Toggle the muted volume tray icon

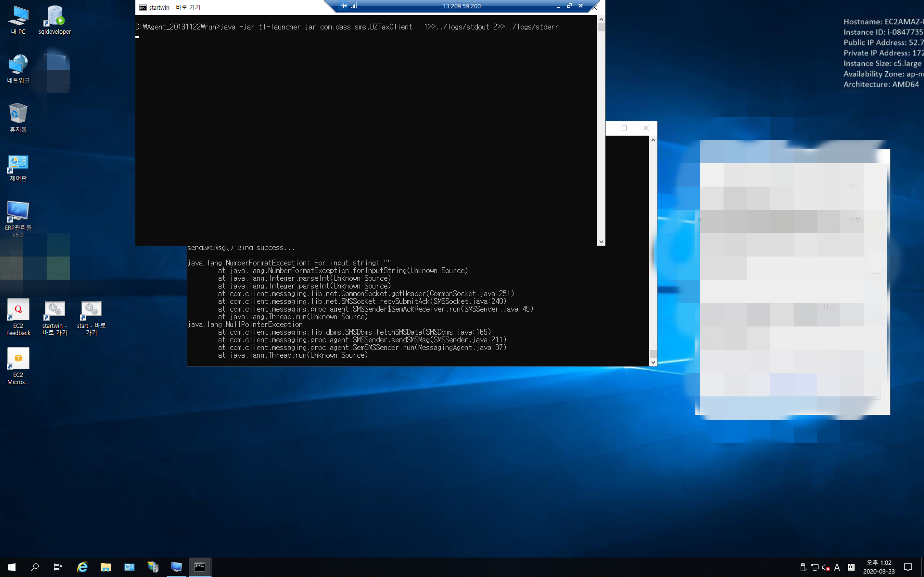pyautogui.click(x=826, y=567)
